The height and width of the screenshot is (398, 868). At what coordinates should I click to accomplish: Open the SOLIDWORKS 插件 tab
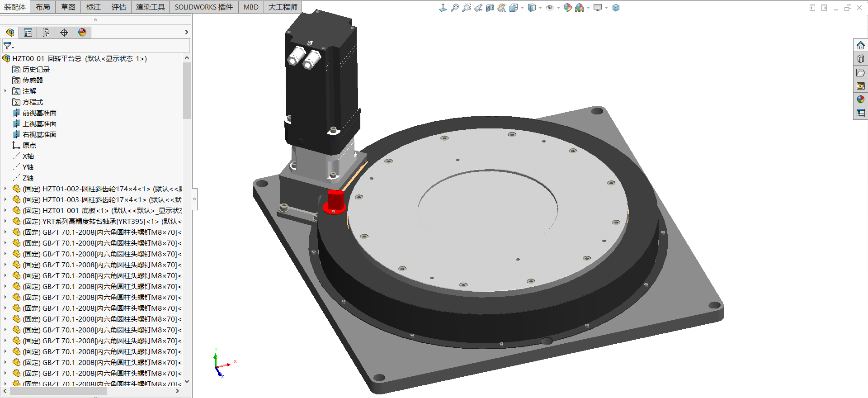pyautogui.click(x=204, y=7)
